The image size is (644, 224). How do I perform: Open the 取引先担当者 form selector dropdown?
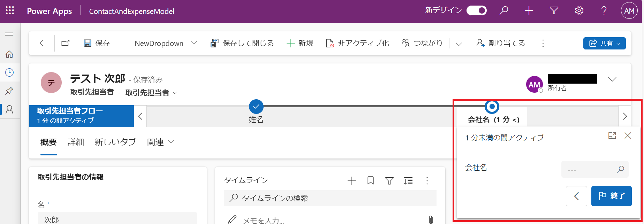coord(151,93)
